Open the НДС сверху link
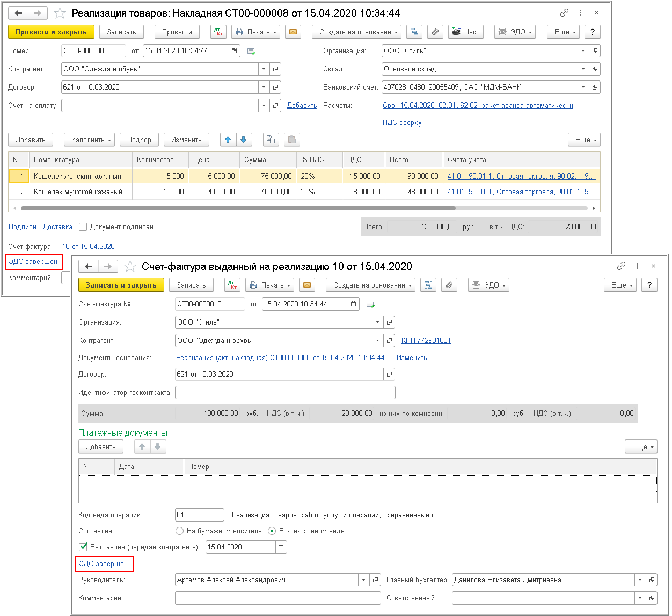Screen dimensions: 672x616 click(401, 123)
